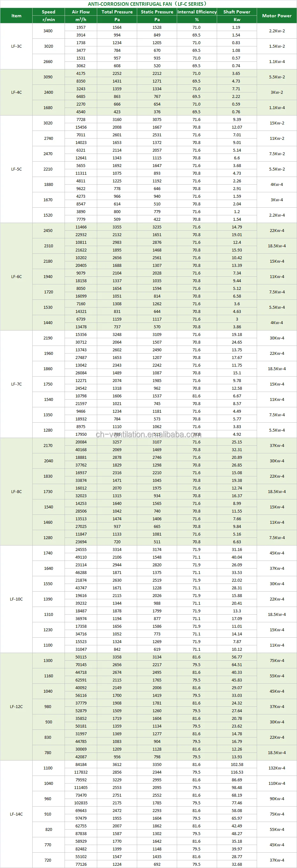Select the '1.5Kw-2' motor power cell
The width and height of the screenshot is (297, 868).
pyautogui.click(x=277, y=46)
